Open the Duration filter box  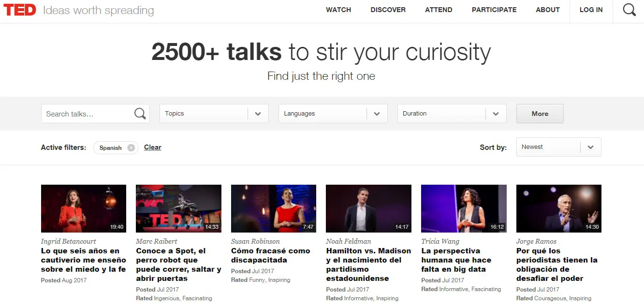point(452,114)
